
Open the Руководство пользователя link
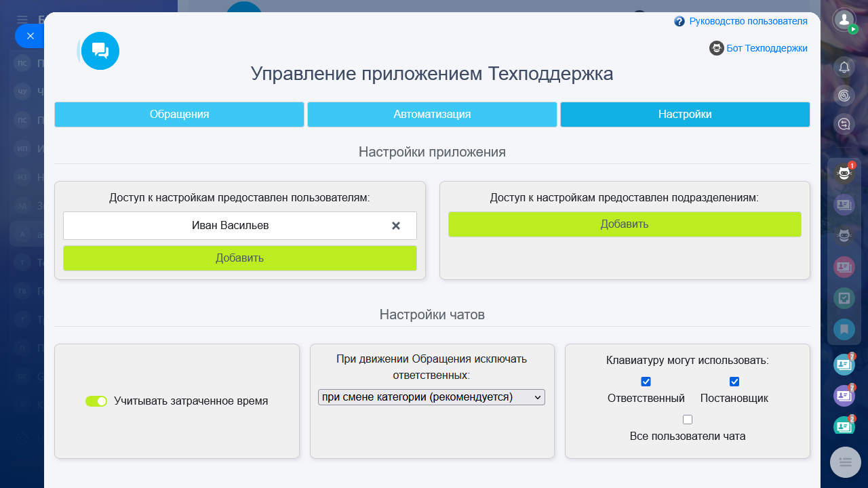pyautogui.click(x=749, y=22)
